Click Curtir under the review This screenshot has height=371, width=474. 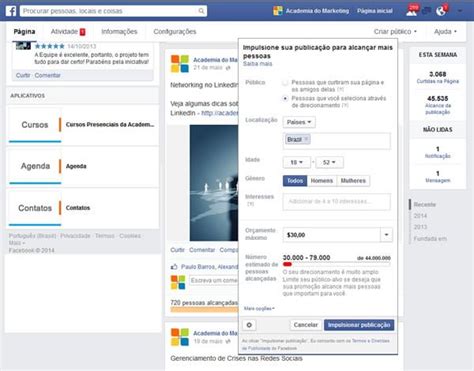point(23,75)
